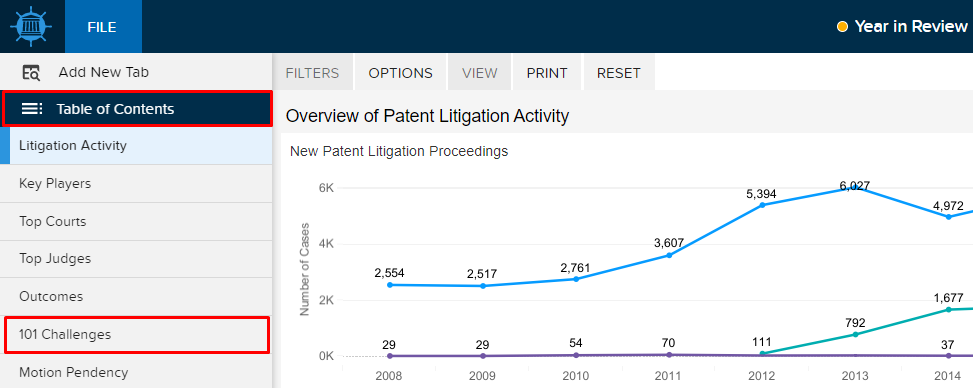Screen dimensions: 973x388
Task: Go to the Top Courts section
Action: [136, 222]
